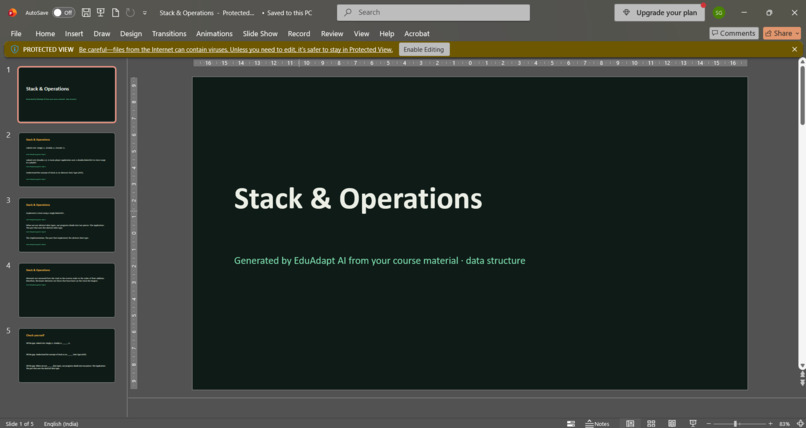Start Slide Show from status bar icon
This screenshot has width=806, height=428.
pos(693,424)
